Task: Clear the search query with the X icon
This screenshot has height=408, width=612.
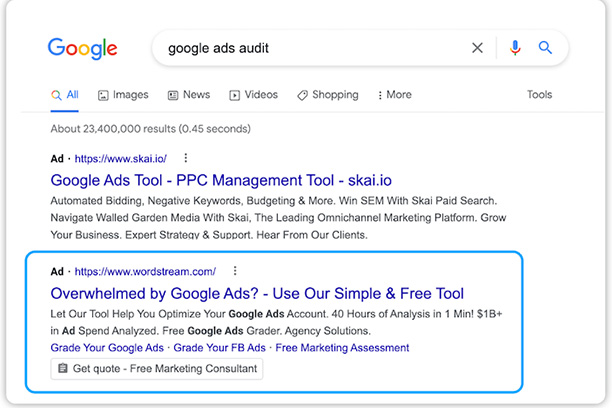Action: (477, 48)
